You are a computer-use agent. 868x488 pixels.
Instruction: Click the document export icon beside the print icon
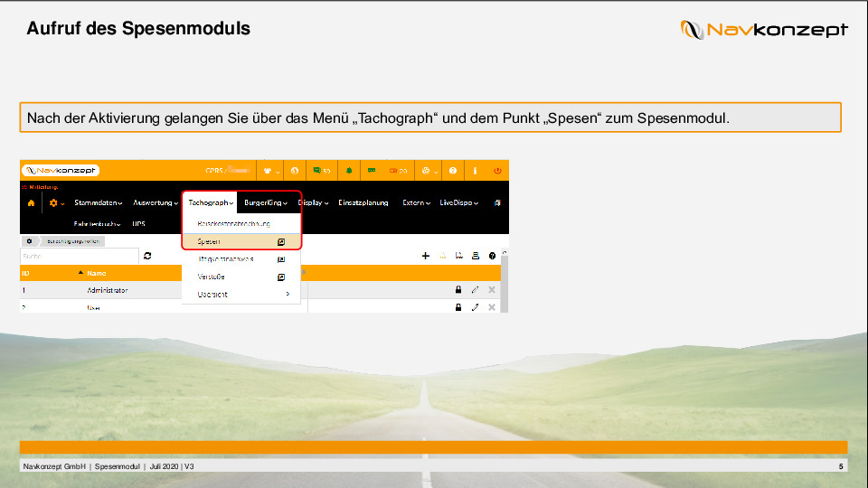click(x=459, y=256)
